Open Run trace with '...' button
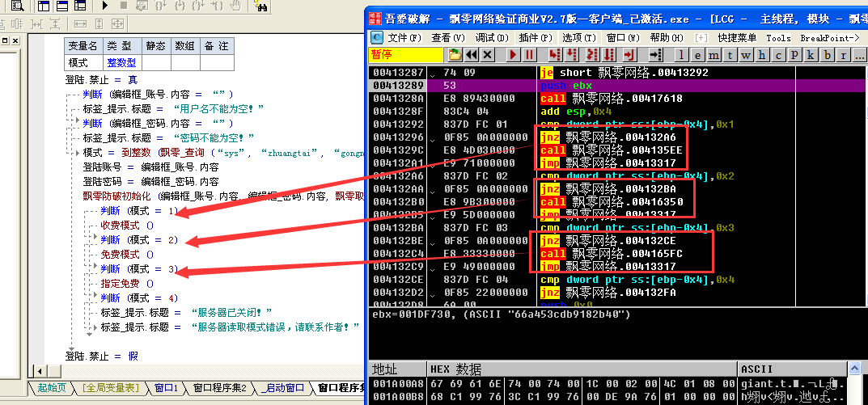Viewport: 868px width, 405px height. (x=860, y=55)
